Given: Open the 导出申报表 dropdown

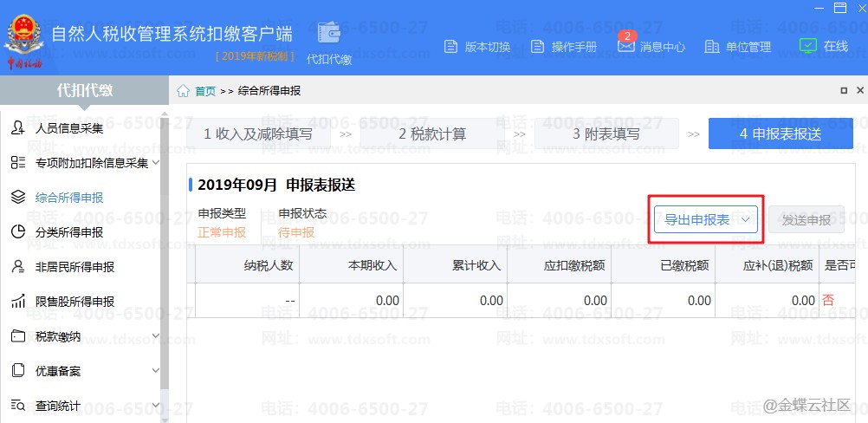Looking at the screenshot, I should 744,220.
